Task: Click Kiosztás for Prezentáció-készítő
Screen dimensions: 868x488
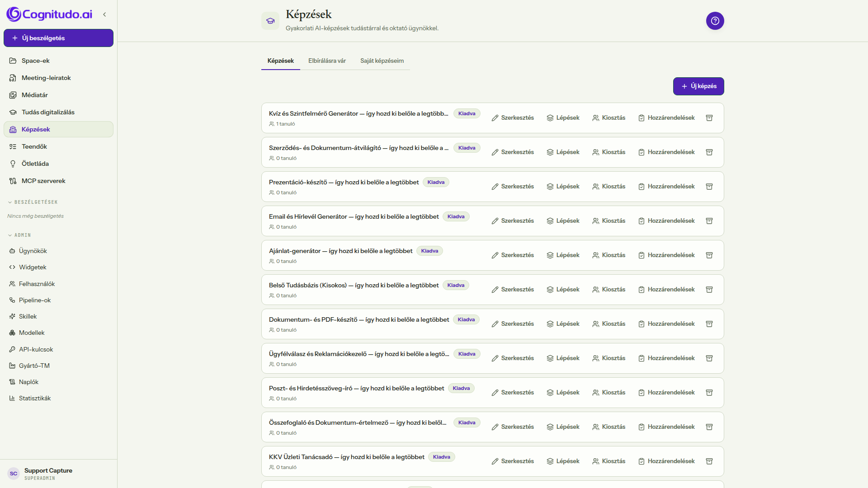Action: tap(609, 187)
